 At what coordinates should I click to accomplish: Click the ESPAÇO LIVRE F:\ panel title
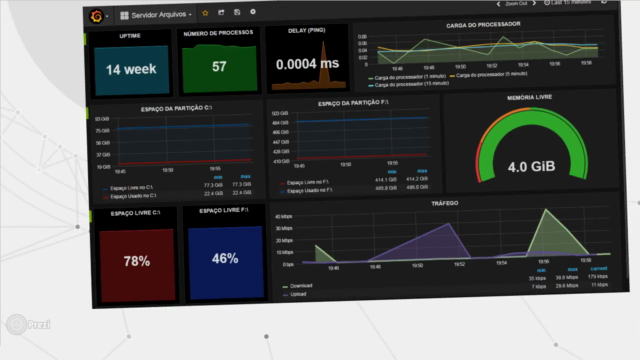coord(224,211)
